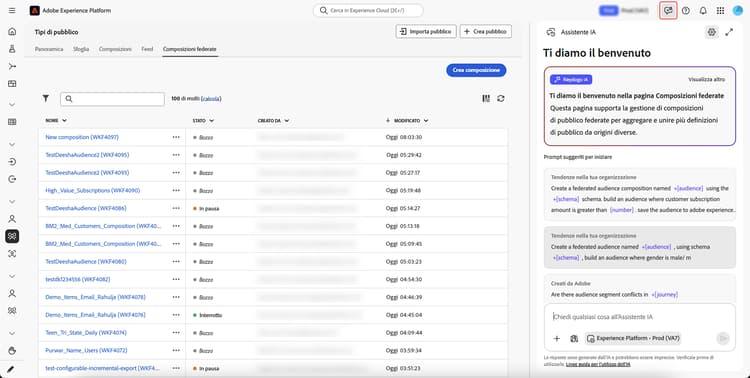Image resolution: width=750 pixels, height=378 pixels.
Task: Refresh the compositions list
Action: [x=501, y=99]
